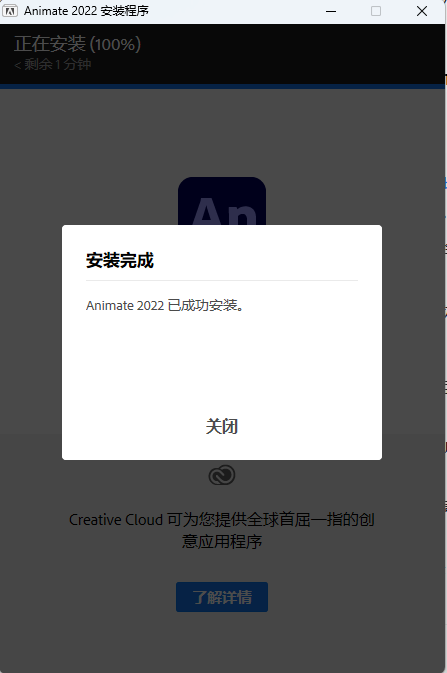Click the disabled maximize window button
Screen dimensions: 447x673
376,11
